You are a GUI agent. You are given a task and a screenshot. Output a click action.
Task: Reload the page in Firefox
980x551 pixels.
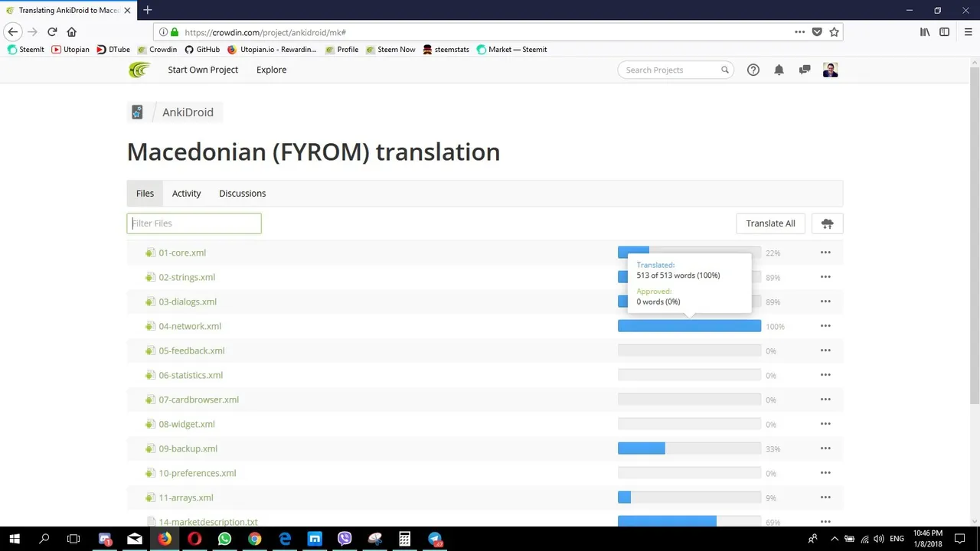click(52, 31)
